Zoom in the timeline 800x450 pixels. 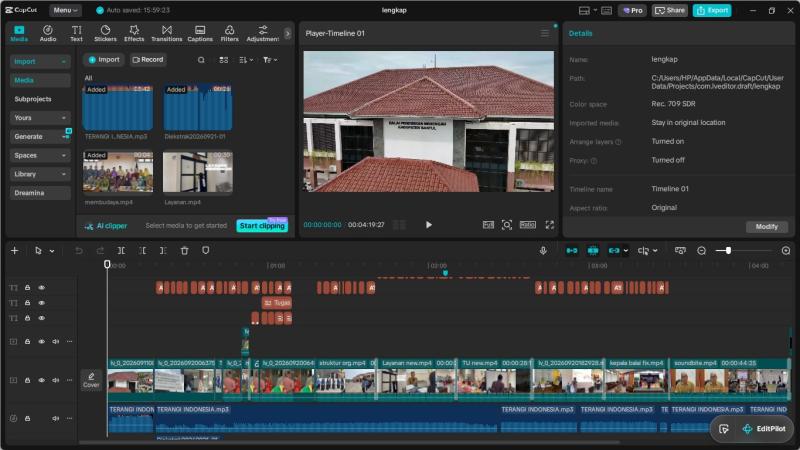[786, 251]
